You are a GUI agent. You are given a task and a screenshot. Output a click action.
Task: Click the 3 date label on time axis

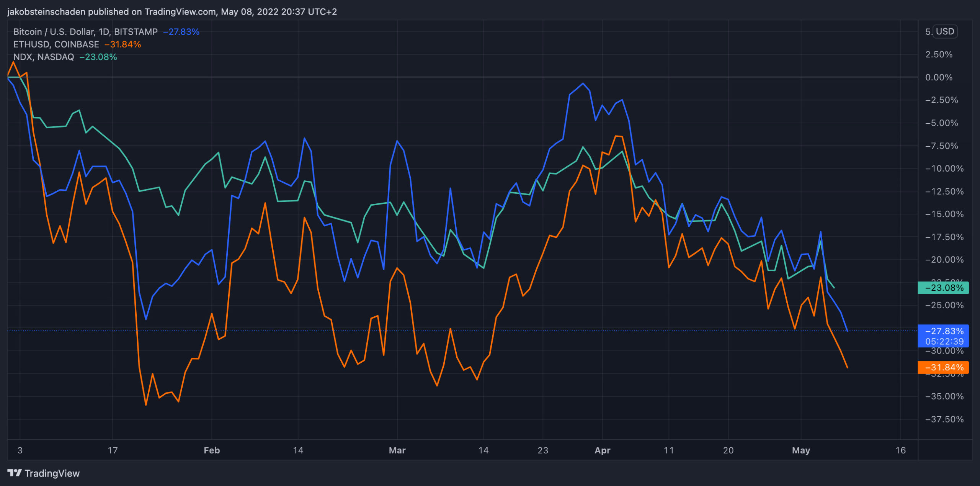click(x=20, y=450)
